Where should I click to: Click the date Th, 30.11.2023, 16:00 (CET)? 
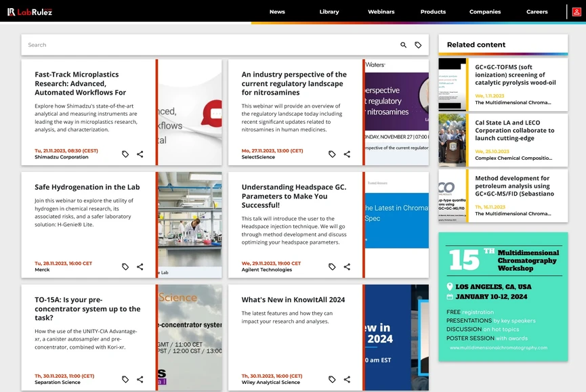coord(272,376)
